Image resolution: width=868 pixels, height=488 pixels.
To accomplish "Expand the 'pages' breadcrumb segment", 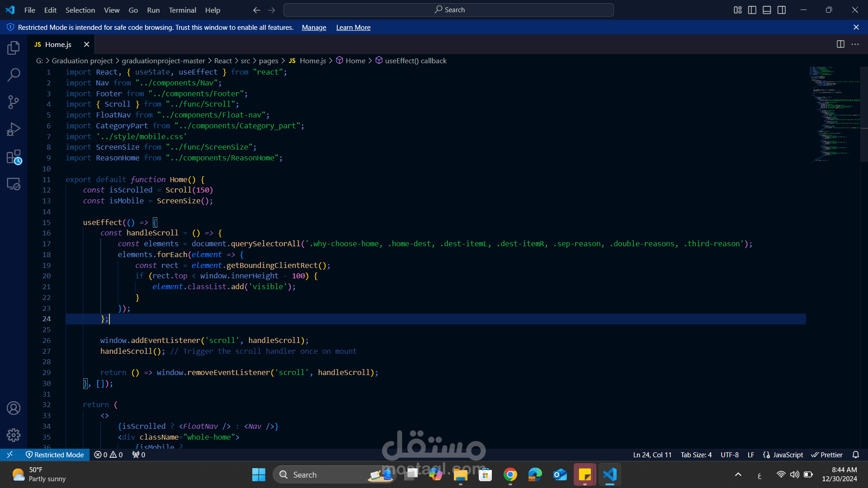I will 268,61.
